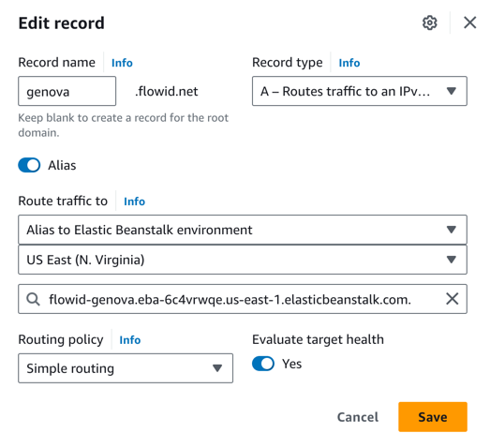Open the US East region dropdown

pyautogui.click(x=243, y=260)
